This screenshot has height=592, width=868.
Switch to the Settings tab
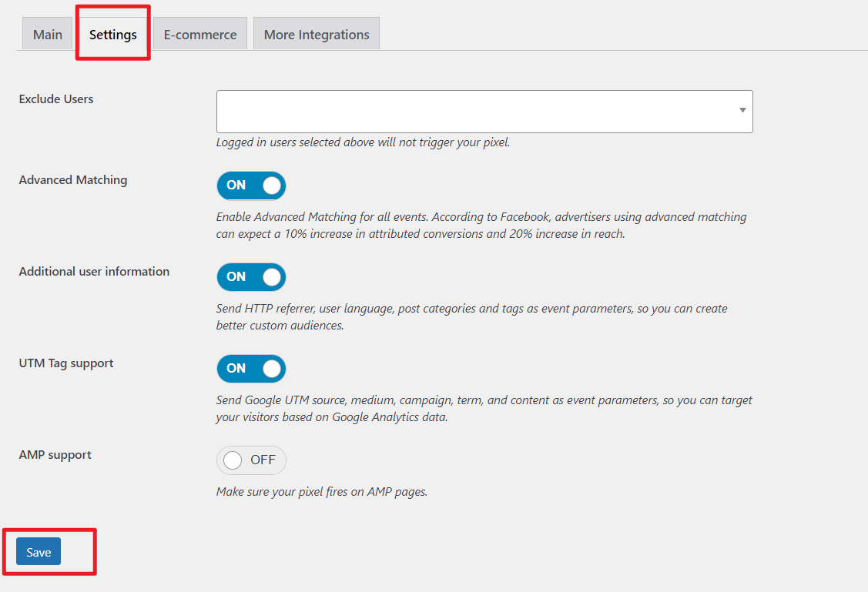pos(113,35)
